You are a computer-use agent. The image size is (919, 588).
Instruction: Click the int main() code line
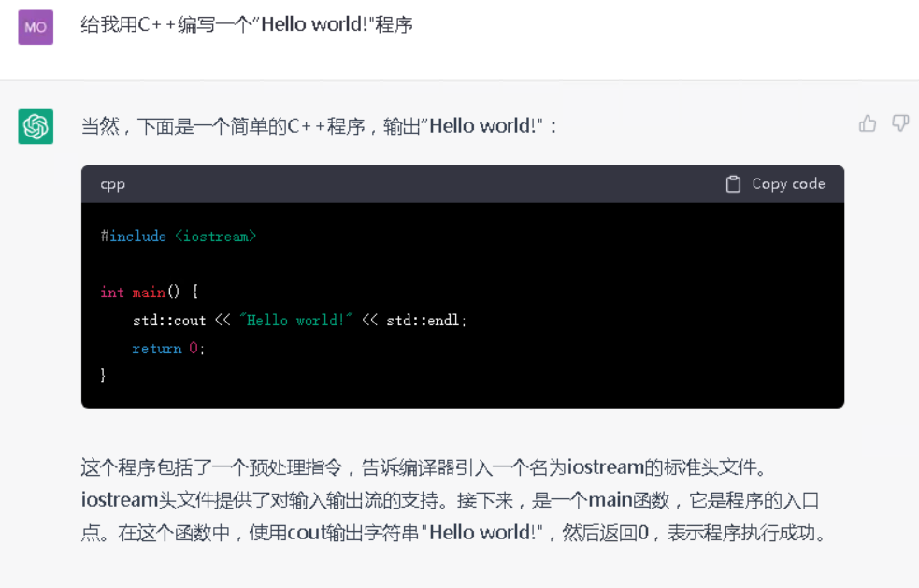click(x=150, y=292)
